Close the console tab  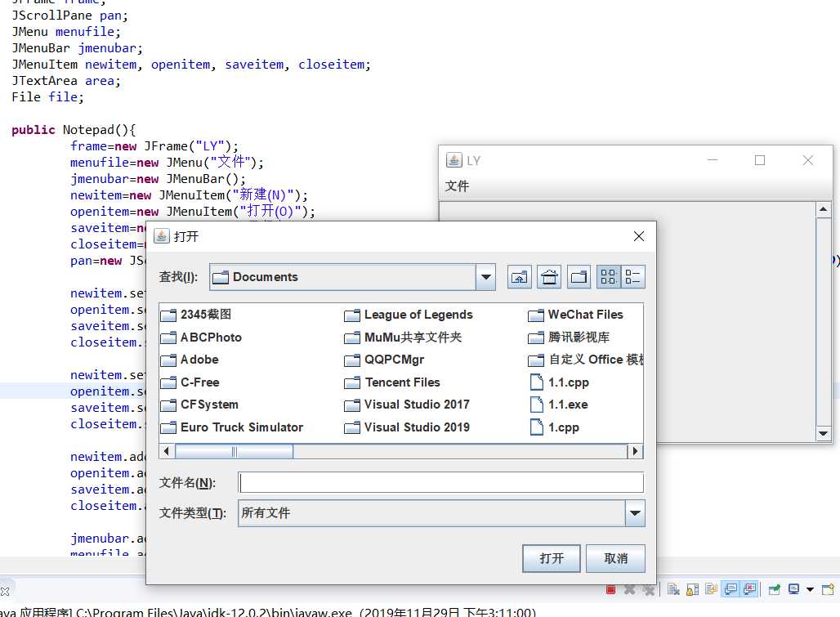[x=4, y=592]
